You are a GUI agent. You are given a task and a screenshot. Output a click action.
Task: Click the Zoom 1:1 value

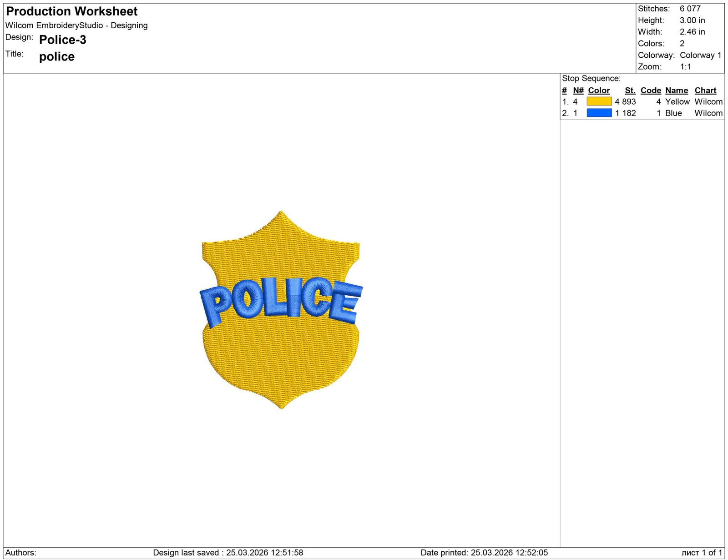(x=685, y=67)
